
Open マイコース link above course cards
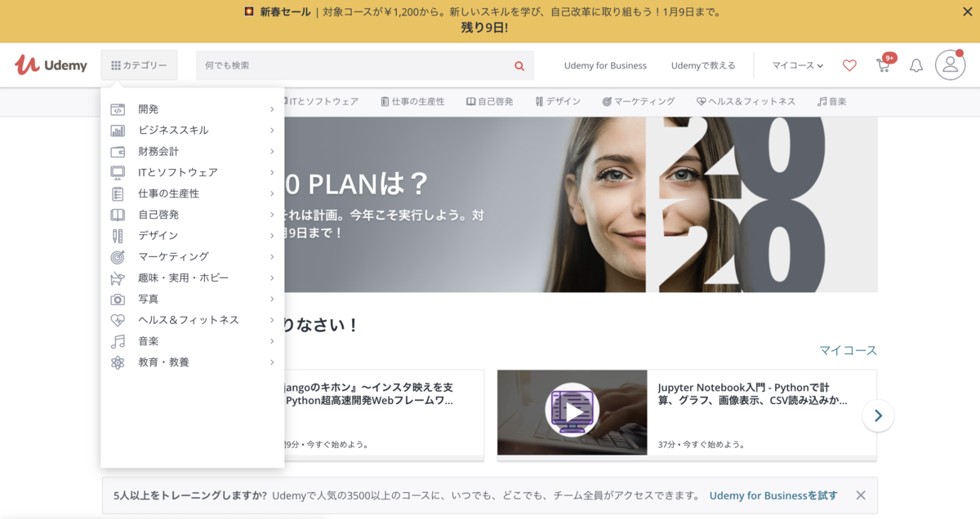[849, 350]
